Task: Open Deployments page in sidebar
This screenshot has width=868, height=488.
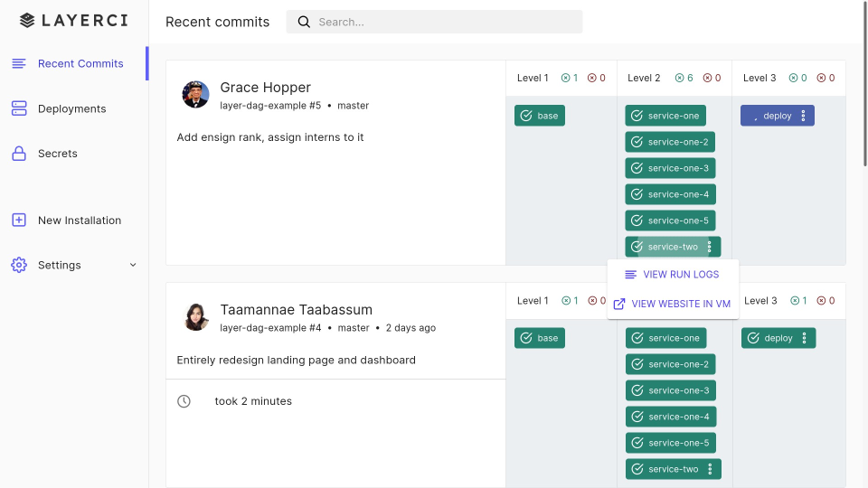Action: coord(73,108)
